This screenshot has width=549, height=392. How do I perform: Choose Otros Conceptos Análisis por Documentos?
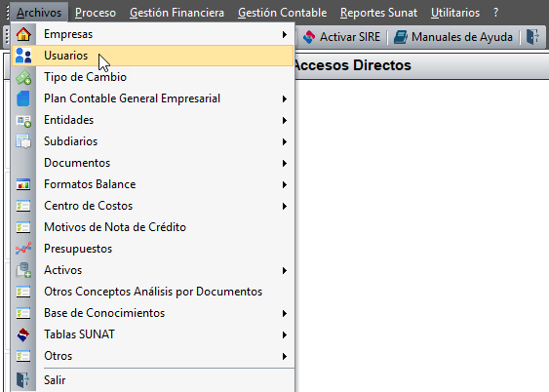(153, 292)
